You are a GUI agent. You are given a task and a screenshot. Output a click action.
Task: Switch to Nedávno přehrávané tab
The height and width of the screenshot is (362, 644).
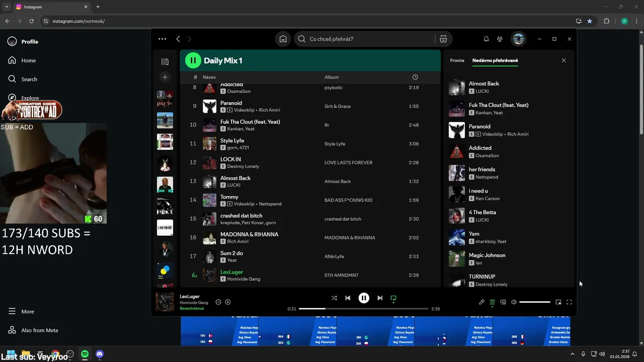pyautogui.click(x=495, y=60)
